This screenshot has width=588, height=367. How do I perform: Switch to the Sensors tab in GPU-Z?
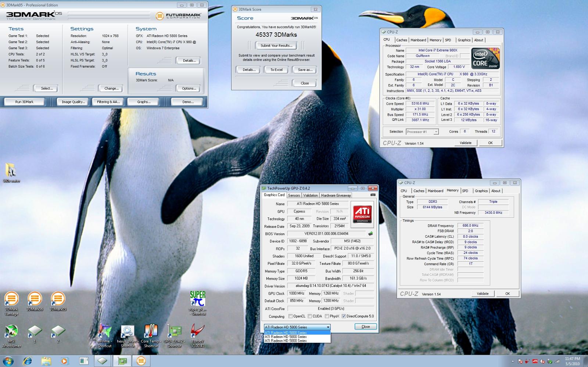pos(294,195)
